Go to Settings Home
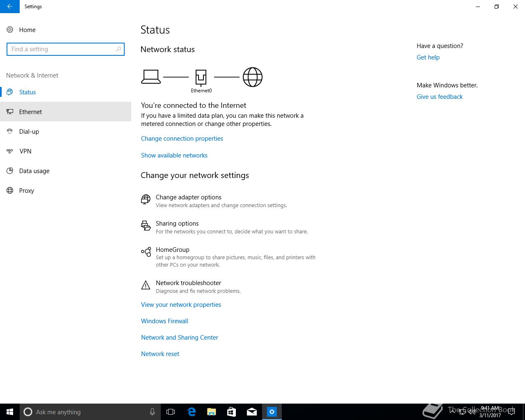This screenshot has width=525, height=420. pyautogui.click(x=27, y=30)
